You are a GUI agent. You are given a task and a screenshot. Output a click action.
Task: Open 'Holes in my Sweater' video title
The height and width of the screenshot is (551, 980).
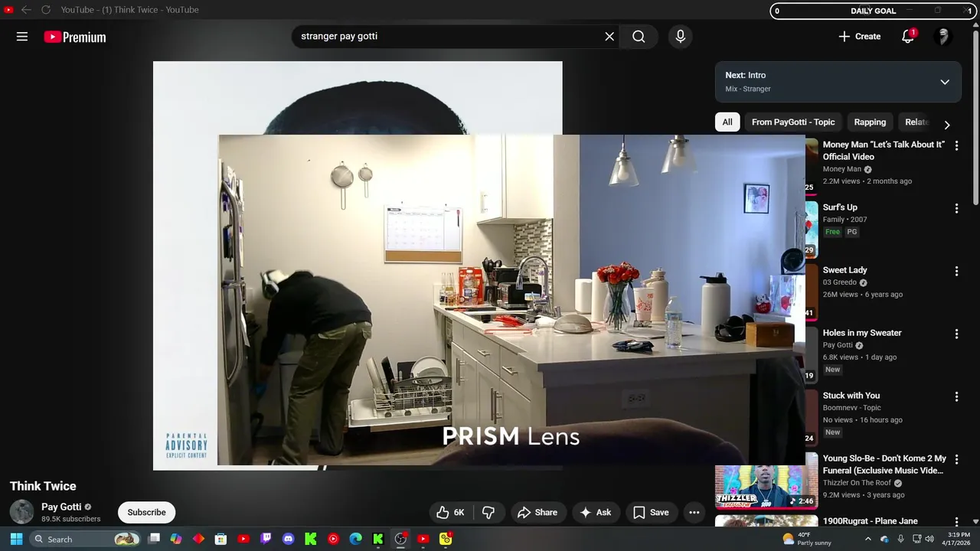pos(862,333)
